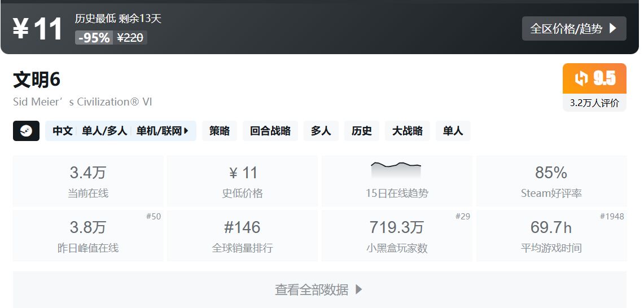Expand 查看全部数据 to view all data
The image size is (644, 308).
319,289
